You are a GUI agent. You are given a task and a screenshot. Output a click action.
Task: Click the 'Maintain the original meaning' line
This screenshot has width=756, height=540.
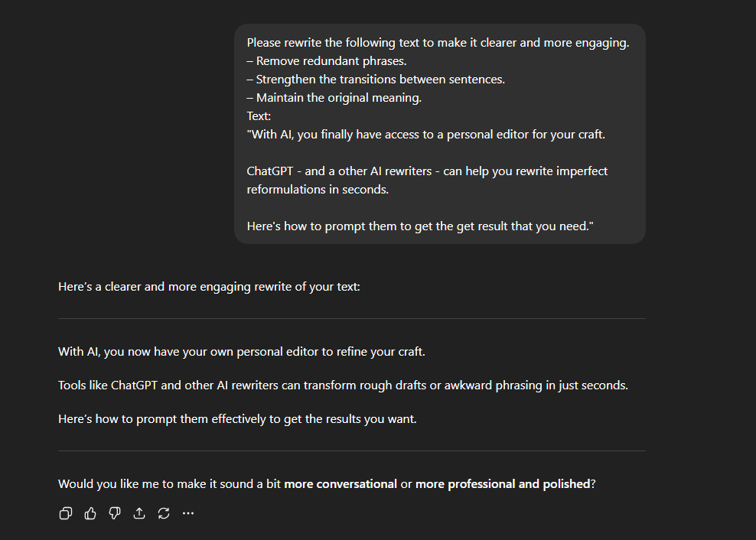point(334,98)
